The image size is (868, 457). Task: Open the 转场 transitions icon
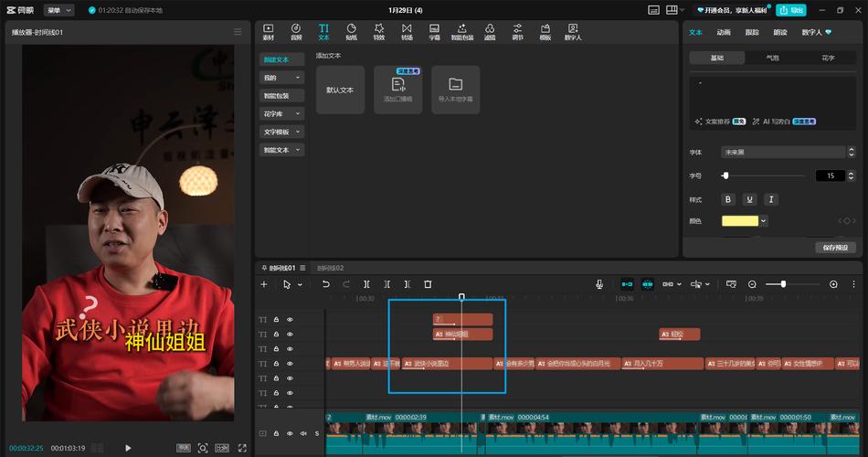click(x=407, y=32)
